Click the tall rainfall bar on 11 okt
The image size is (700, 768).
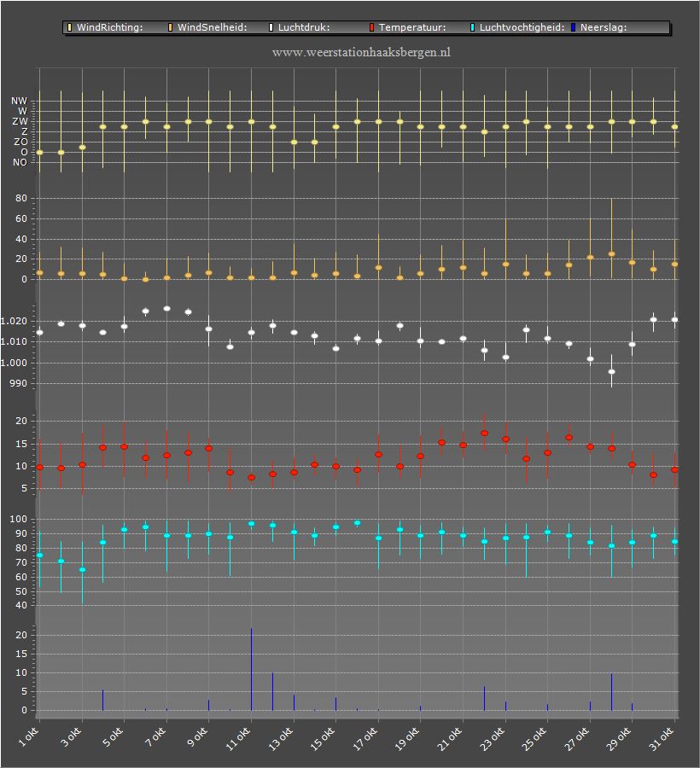click(251, 669)
